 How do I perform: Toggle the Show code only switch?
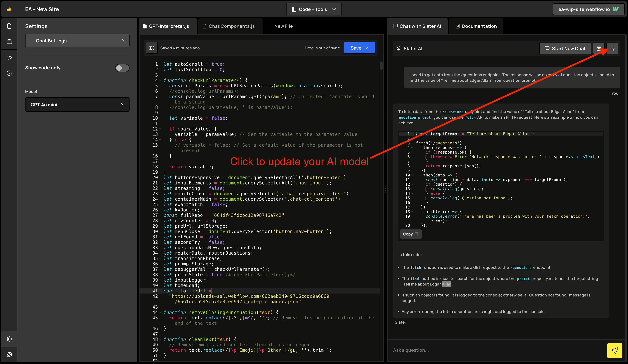point(122,68)
